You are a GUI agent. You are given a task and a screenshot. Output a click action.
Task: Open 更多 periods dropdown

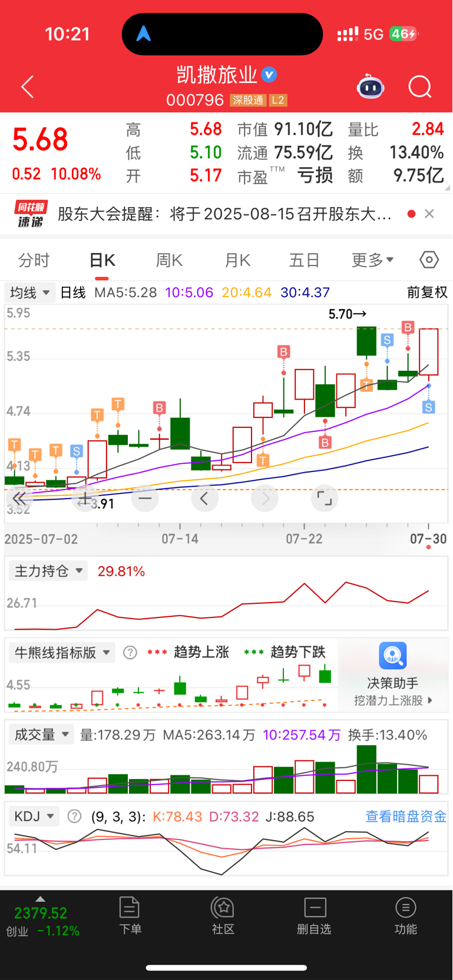pyautogui.click(x=372, y=260)
